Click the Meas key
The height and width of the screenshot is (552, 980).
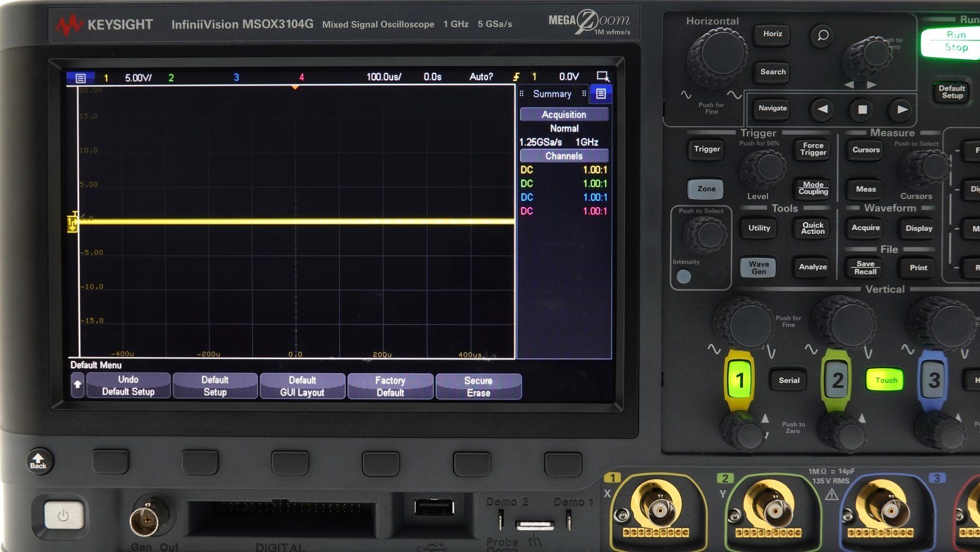pyautogui.click(x=865, y=189)
